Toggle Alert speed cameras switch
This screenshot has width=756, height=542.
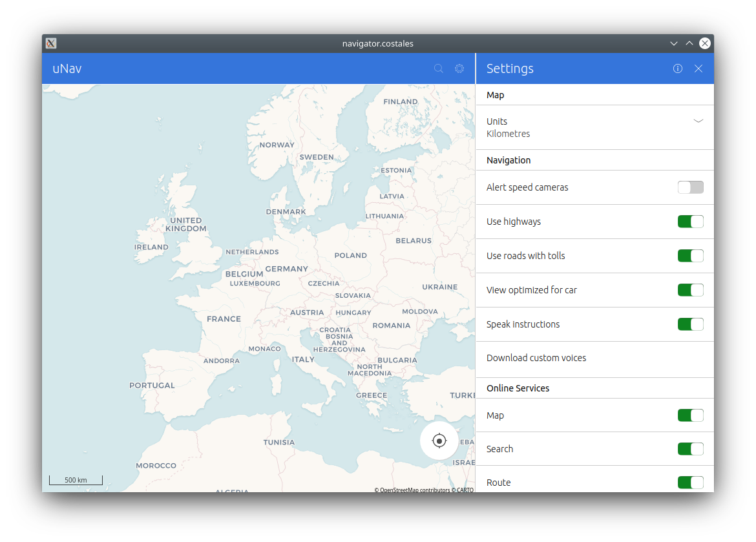click(691, 187)
